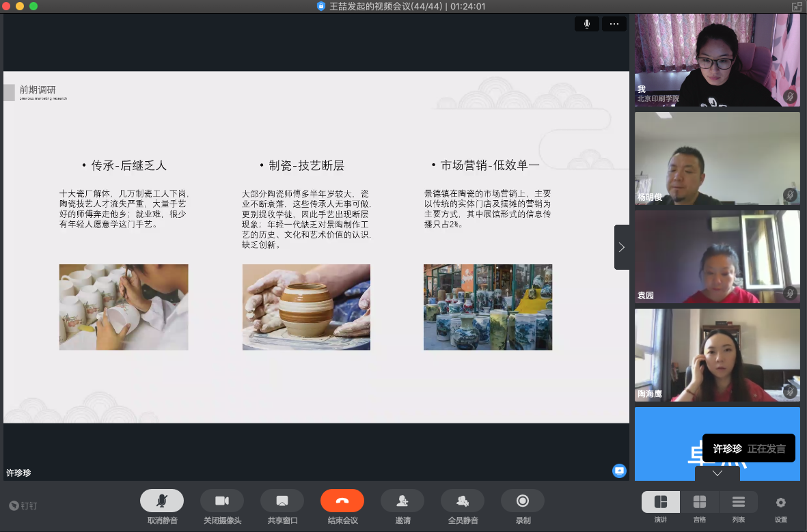Screen dimensions: 807x532
Task: Click the microphone icon above shared screen
Action: pyautogui.click(x=586, y=24)
